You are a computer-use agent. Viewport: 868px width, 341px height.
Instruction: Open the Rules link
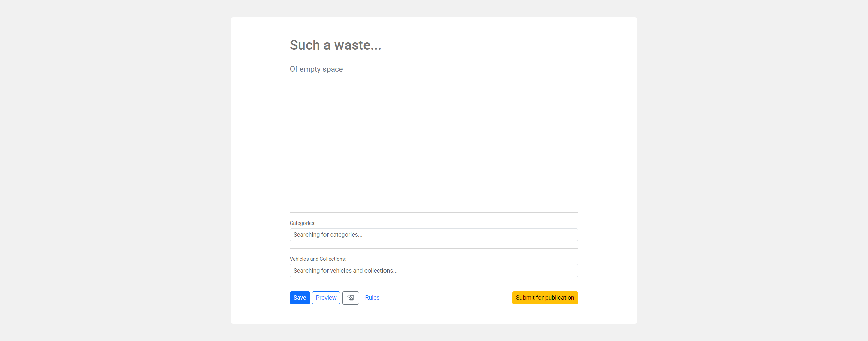tap(372, 298)
